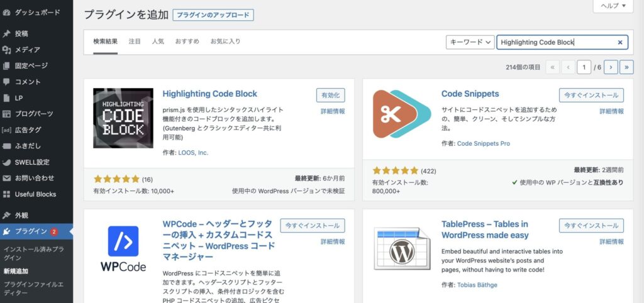
Task: Install the Code Snippets plugin now
Action: click(x=591, y=96)
